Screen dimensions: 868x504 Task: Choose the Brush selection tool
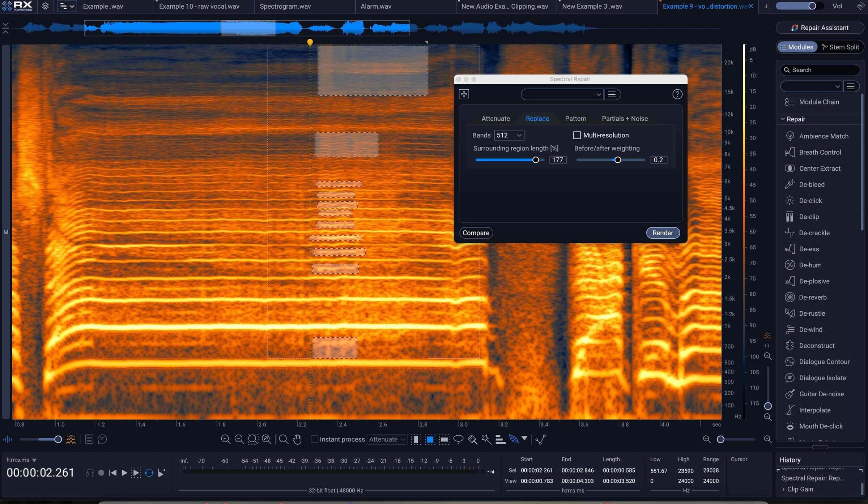[x=472, y=439]
